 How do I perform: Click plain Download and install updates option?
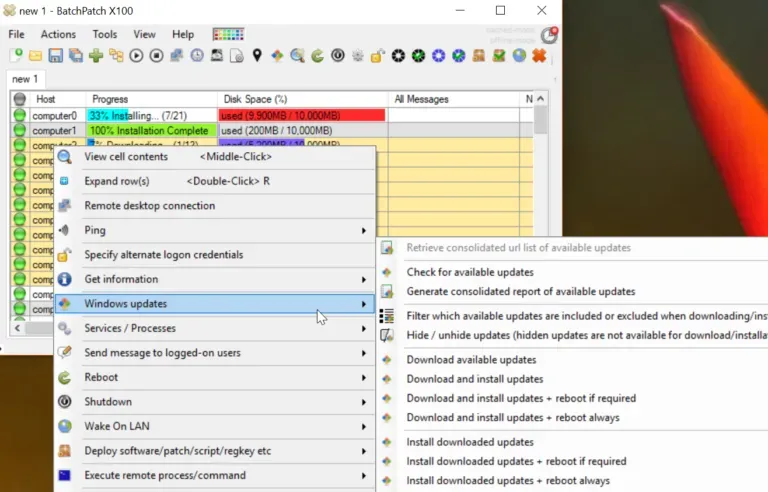(475, 379)
